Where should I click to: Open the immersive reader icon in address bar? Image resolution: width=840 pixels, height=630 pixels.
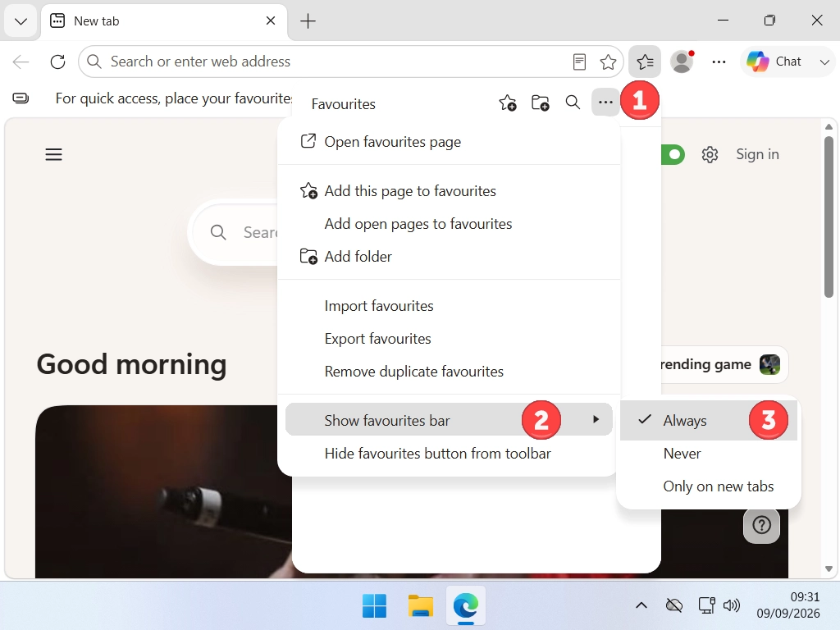point(579,62)
